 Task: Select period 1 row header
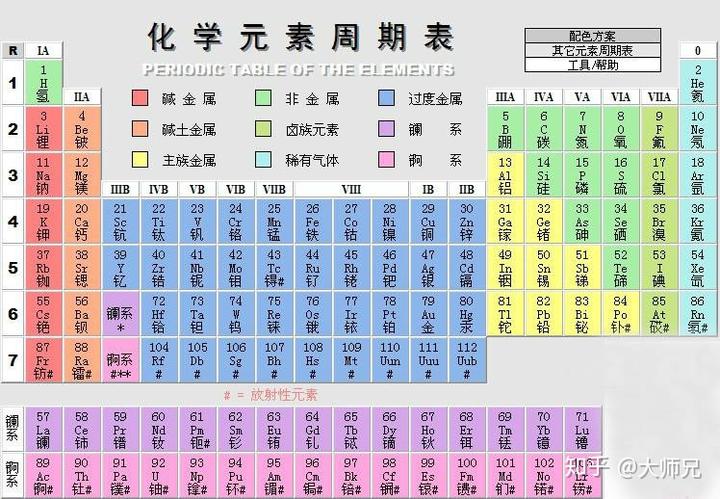coord(13,83)
